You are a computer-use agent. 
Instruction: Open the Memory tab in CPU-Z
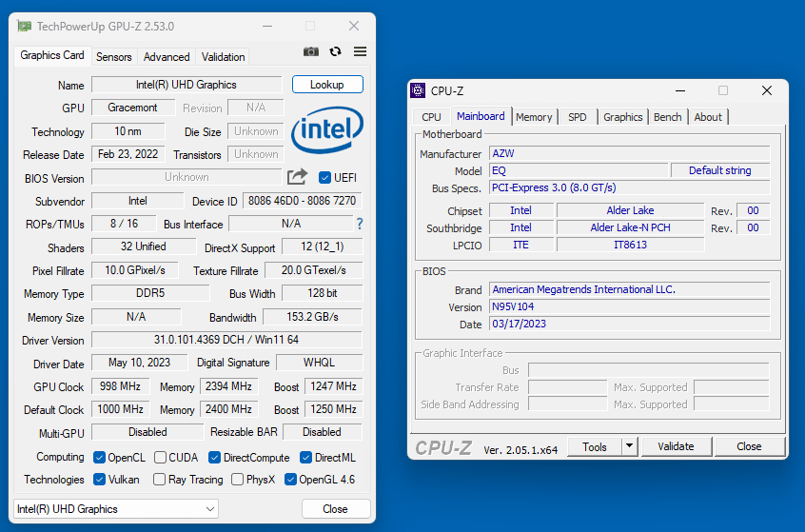534,117
